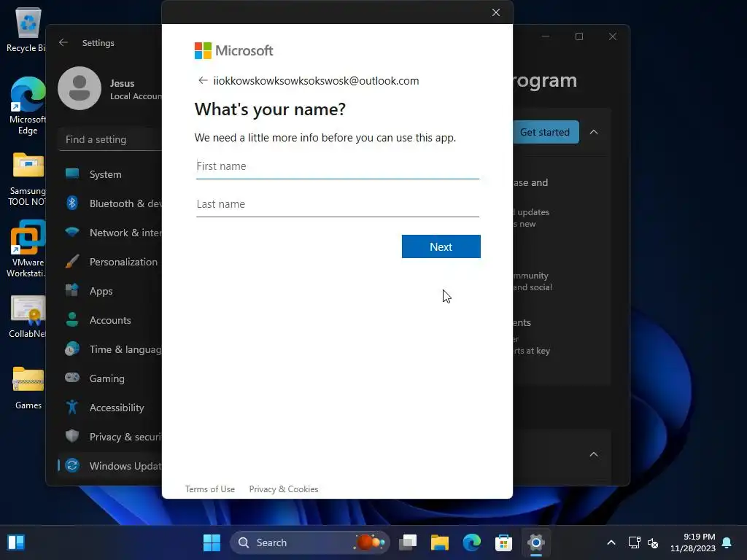This screenshot has height=560, width=747.
Task: Click the muted volume tray icon
Action: pos(653,542)
